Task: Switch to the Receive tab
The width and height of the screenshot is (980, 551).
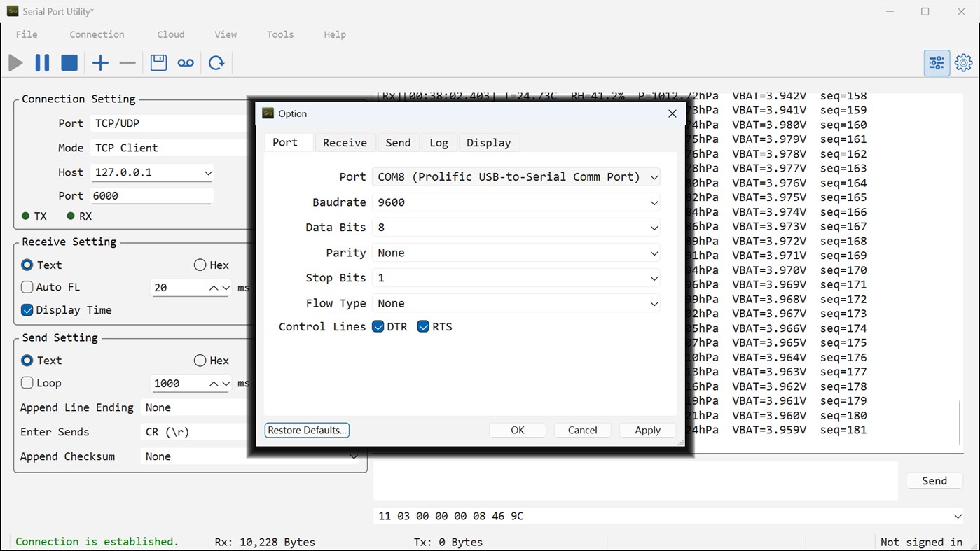Action: (345, 143)
